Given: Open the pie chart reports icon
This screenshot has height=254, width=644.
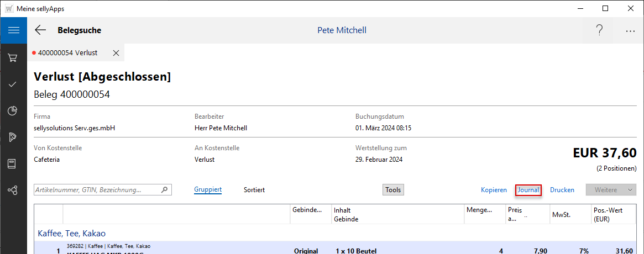Looking at the screenshot, I should pyautogui.click(x=13, y=110).
